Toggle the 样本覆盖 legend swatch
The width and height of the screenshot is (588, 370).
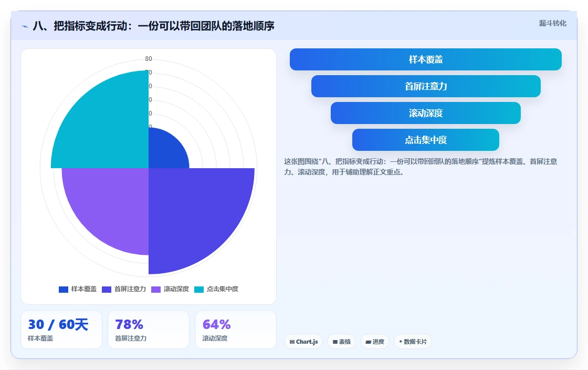point(64,289)
